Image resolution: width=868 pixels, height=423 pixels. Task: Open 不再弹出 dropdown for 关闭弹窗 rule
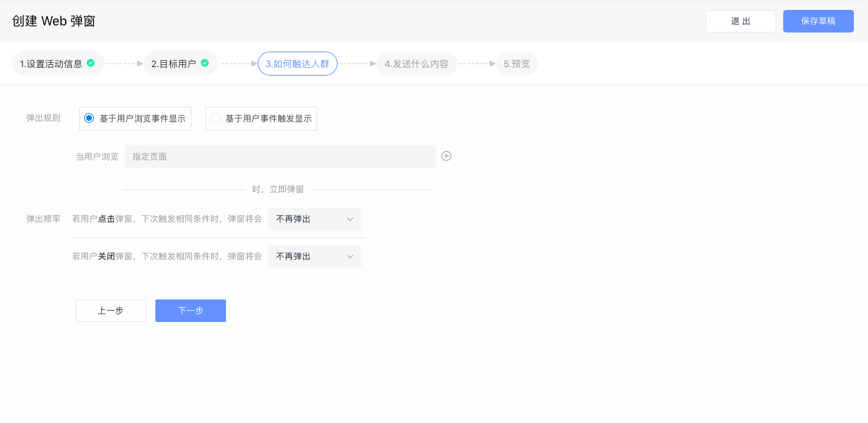(315, 256)
